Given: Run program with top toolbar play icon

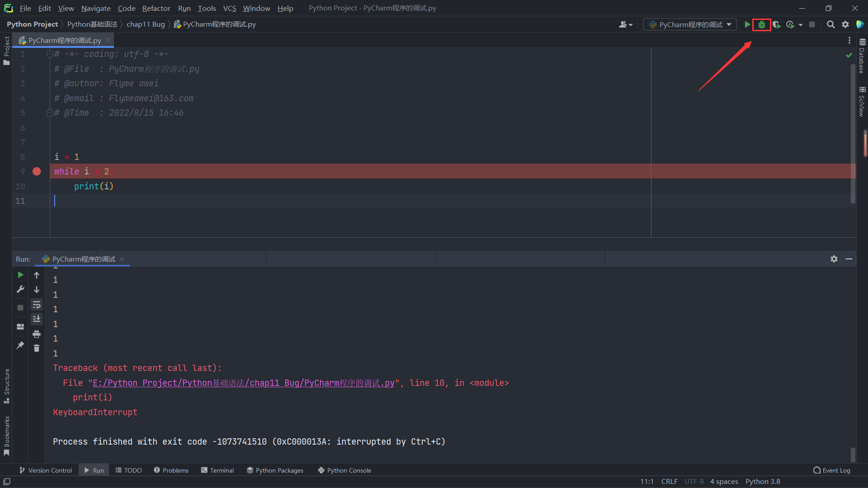Looking at the screenshot, I should click(x=747, y=24).
